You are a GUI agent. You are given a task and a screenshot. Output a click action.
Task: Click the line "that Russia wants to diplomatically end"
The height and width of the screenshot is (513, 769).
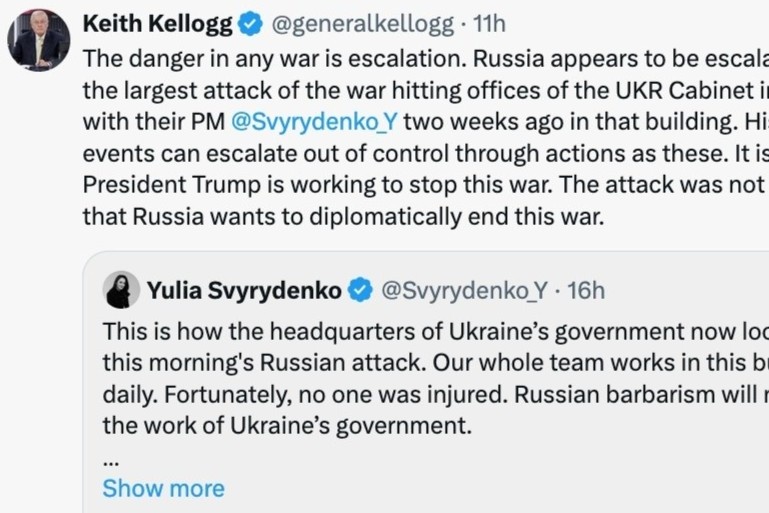point(343,218)
